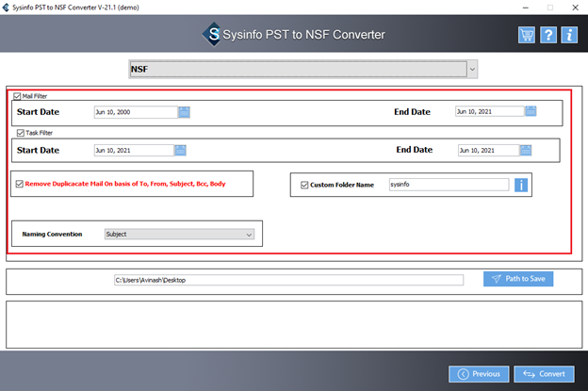Toggle the Task Filter checkbox
The width and height of the screenshot is (588, 391).
pyautogui.click(x=21, y=133)
